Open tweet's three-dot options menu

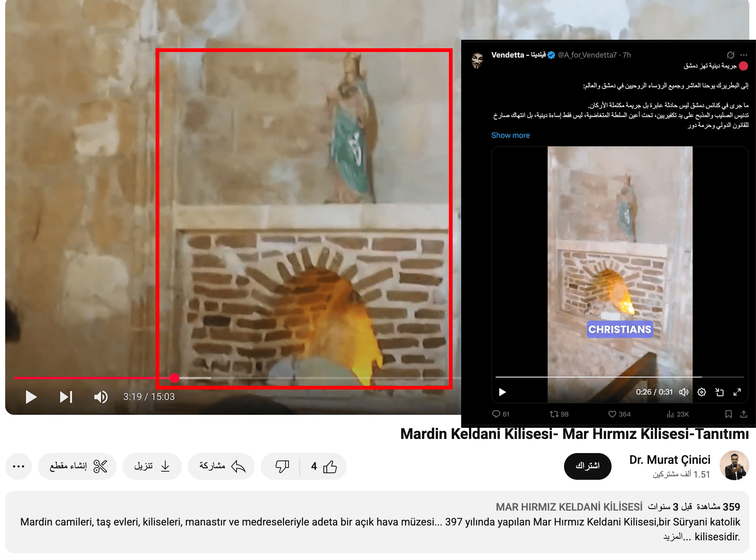tap(744, 55)
